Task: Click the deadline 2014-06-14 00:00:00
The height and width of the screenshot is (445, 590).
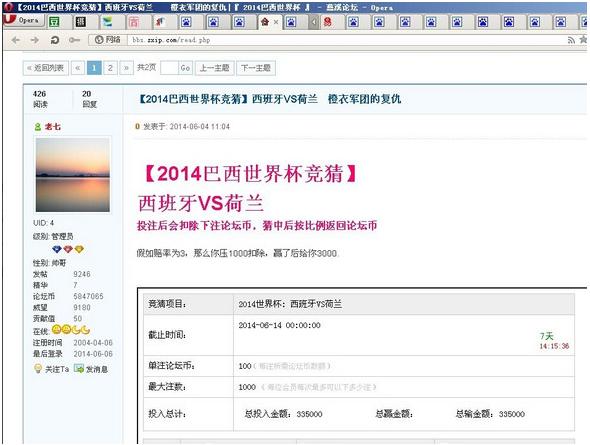Action: click(x=279, y=325)
